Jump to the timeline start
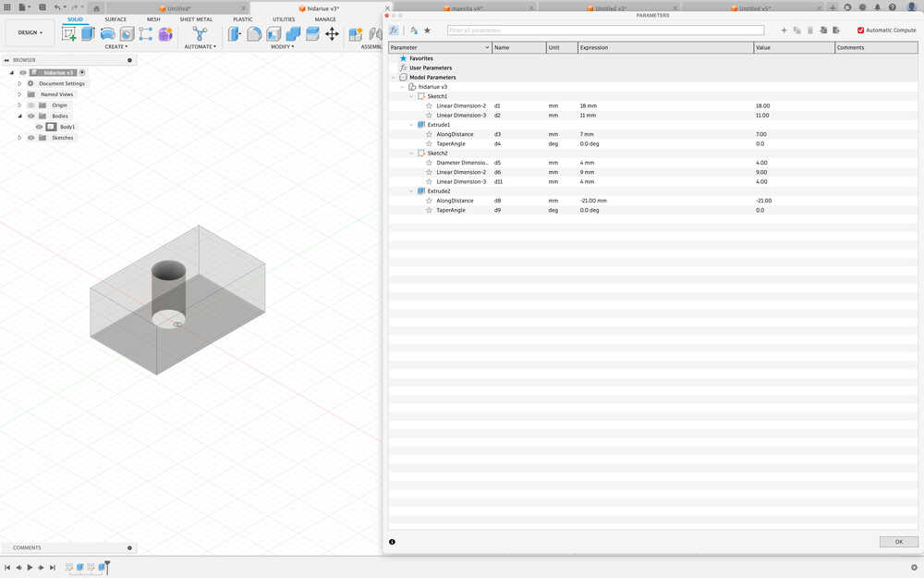The width and height of the screenshot is (924, 578). tap(7, 568)
